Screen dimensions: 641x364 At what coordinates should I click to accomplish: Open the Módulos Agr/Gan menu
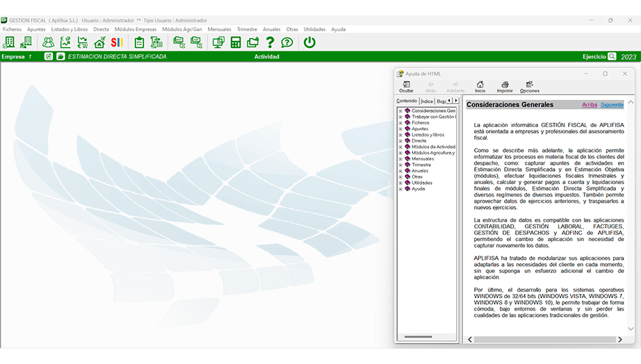click(x=182, y=29)
